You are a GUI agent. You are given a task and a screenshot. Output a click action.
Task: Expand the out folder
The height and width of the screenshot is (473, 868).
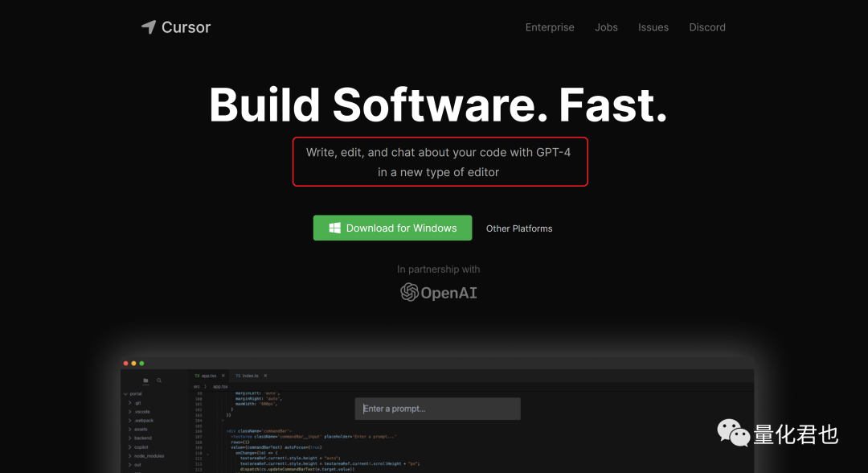click(x=129, y=465)
